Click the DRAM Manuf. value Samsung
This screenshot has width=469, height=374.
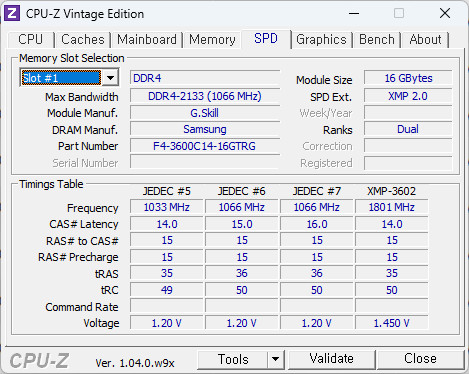[x=205, y=129]
